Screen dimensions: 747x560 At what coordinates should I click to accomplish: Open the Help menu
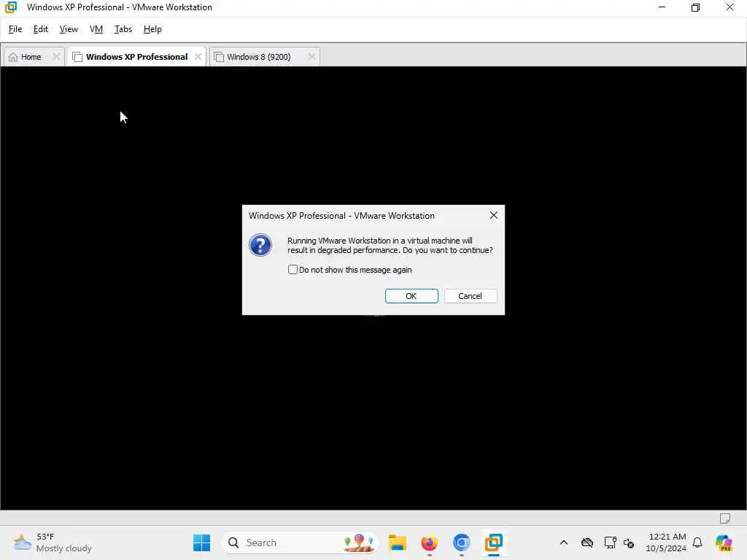[x=152, y=29]
